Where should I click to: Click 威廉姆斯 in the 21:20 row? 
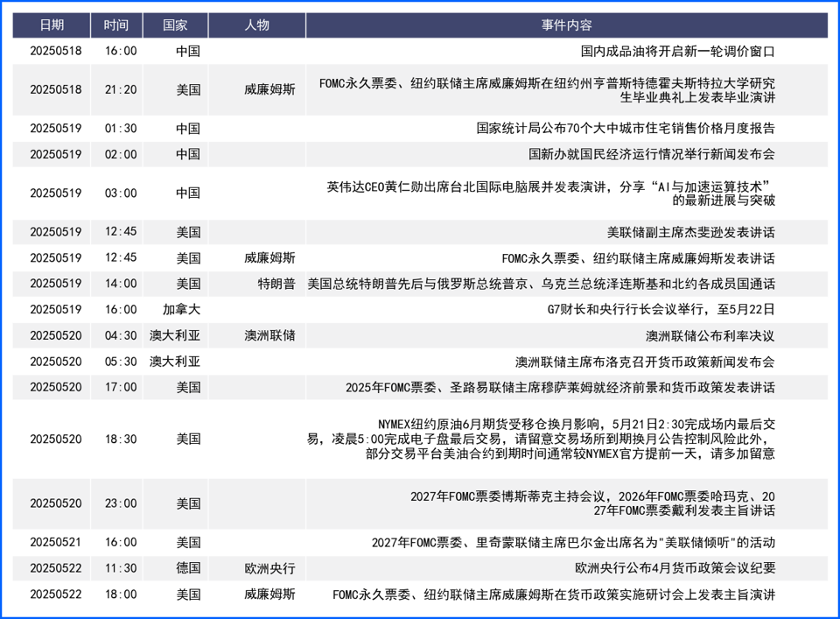269,89
